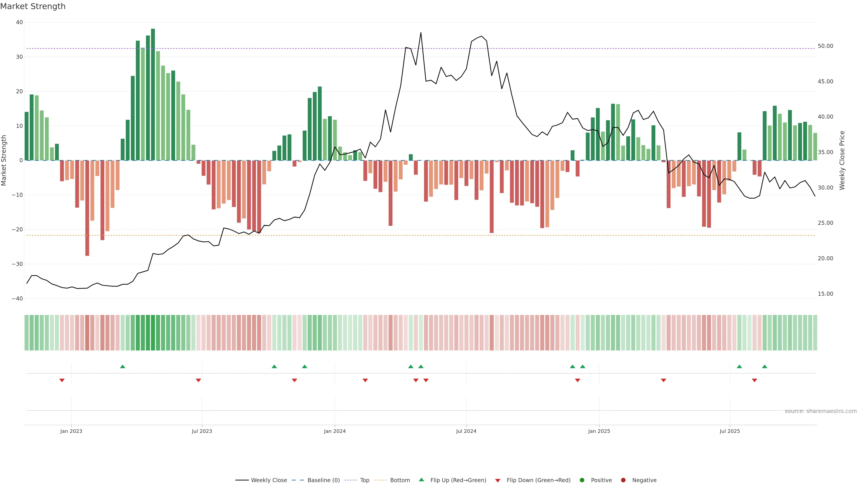Click the Jul 2025 x-axis label
The image size is (868, 488).
coord(729,431)
